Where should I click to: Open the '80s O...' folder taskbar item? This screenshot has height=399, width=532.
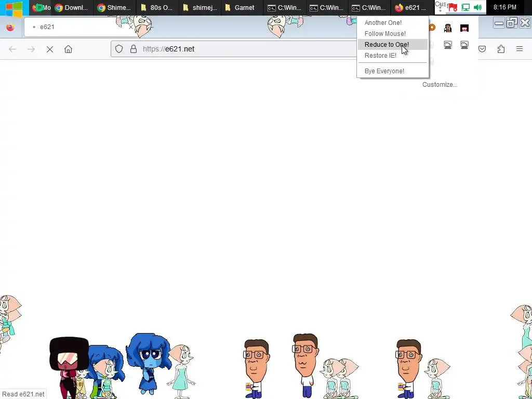point(157,7)
